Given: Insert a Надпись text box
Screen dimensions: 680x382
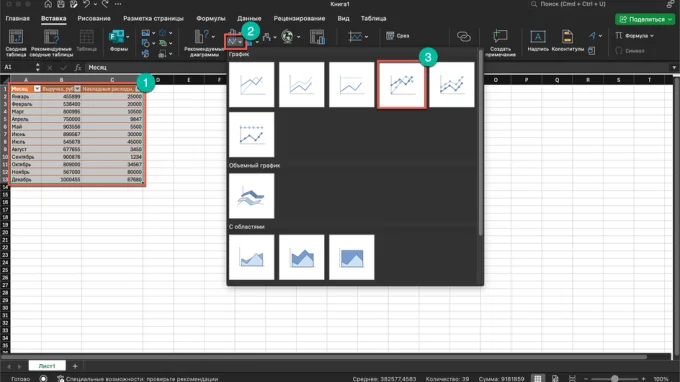Looking at the screenshot, I should click(x=538, y=41).
